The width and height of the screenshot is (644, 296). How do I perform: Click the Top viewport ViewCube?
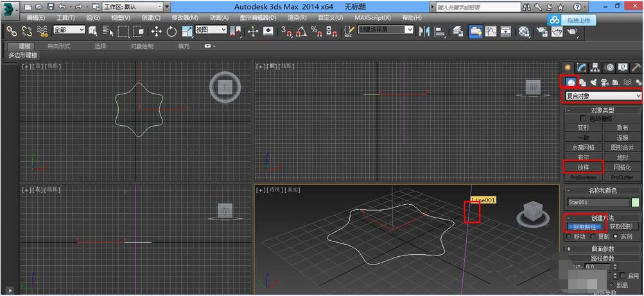[x=224, y=87]
